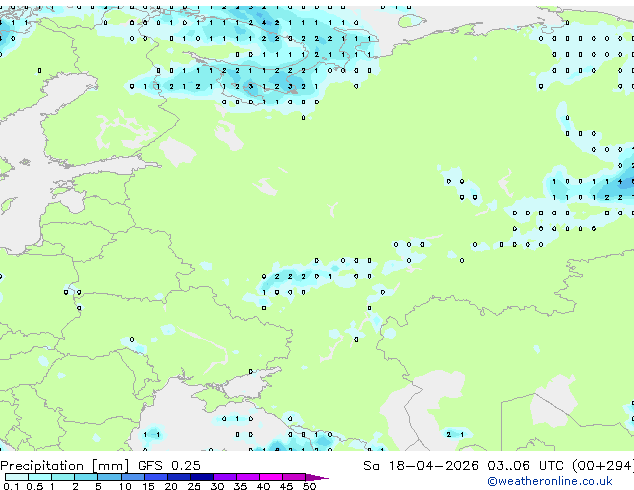Screen dimensions: 634x490
Task: Select the 35–40 mm legend color swatch
Action: tap(248, 477)
